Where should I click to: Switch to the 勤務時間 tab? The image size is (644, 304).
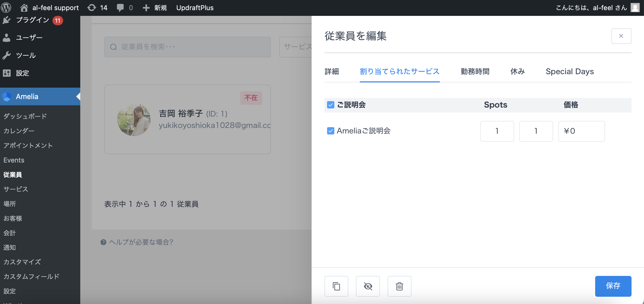tap(475, 71)
